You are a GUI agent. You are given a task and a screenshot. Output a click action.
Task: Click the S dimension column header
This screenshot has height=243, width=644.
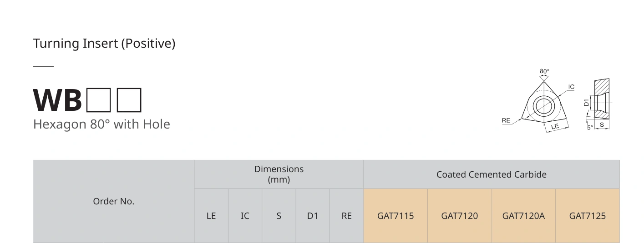(x=279, y=216)
